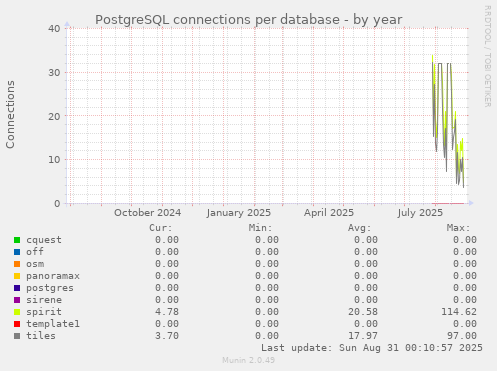The width and height of the screenshot is (497, 371).
Task: Click the April 2025 x-axis label
Action: pos(329,213)
